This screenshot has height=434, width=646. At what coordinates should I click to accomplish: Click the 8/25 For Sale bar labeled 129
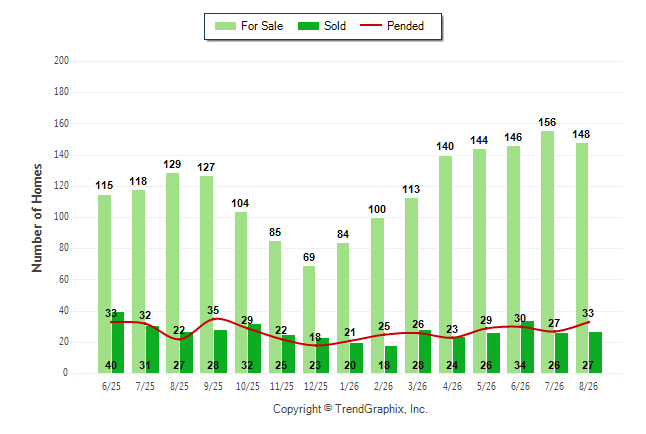coord(173,273)
